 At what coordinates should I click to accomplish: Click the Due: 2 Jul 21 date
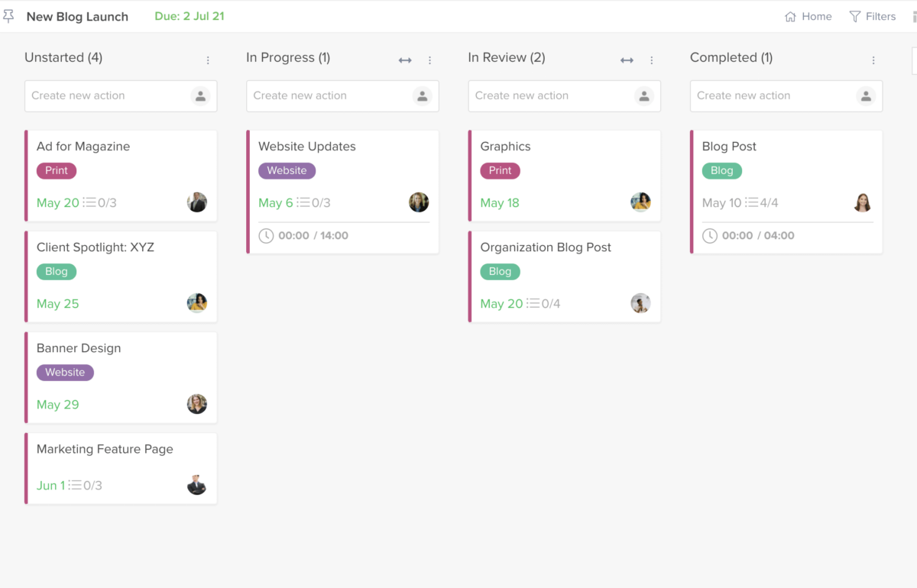[x=189, y=15]
